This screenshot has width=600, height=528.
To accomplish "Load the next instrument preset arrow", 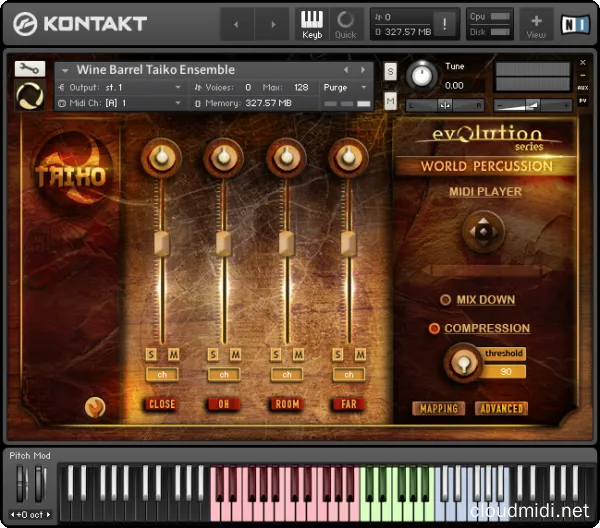I will pyautogui.click(x=363, y=70).
